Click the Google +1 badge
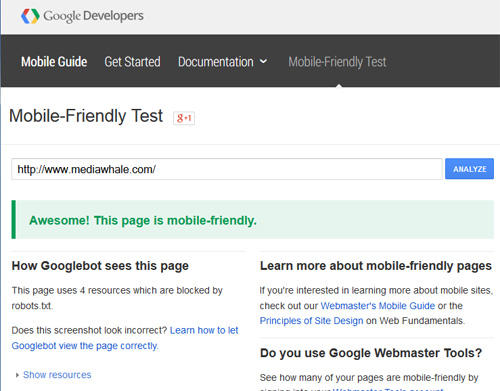Viewport: 500px width, 391px height. point(184,118)
